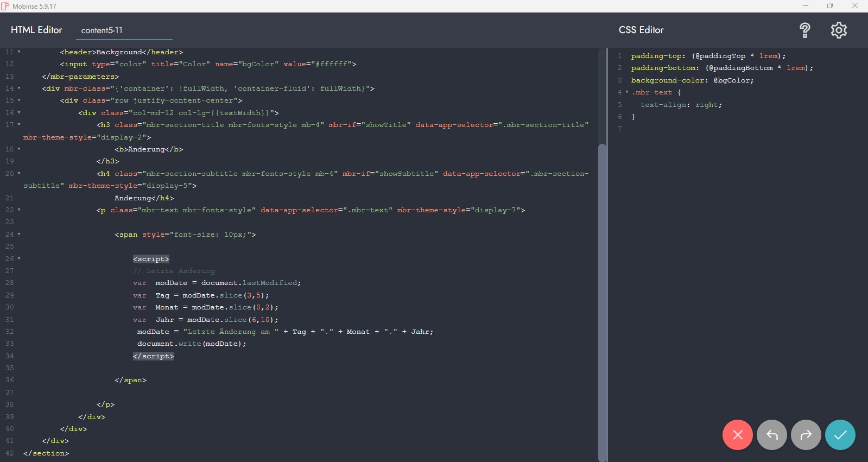This screenshot has height=462, width=868.
Task: Collapse the div fold at line 14
Action: [x=19, y=88]
